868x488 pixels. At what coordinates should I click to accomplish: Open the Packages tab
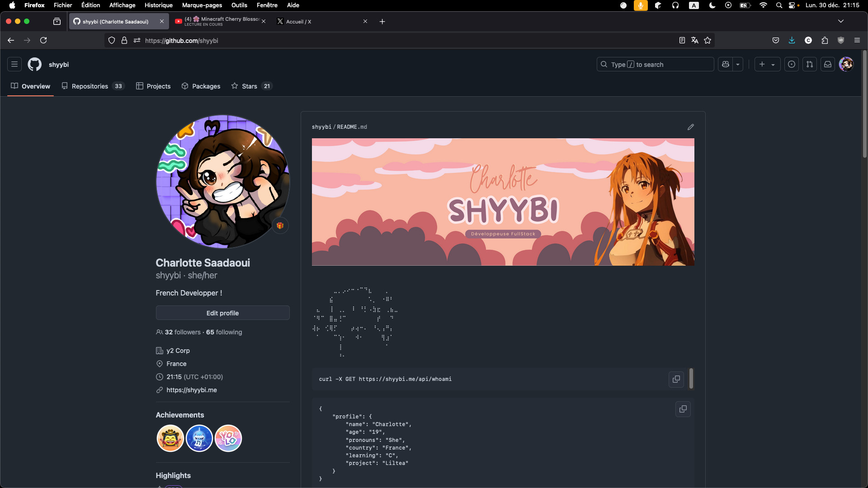point(201,86)
